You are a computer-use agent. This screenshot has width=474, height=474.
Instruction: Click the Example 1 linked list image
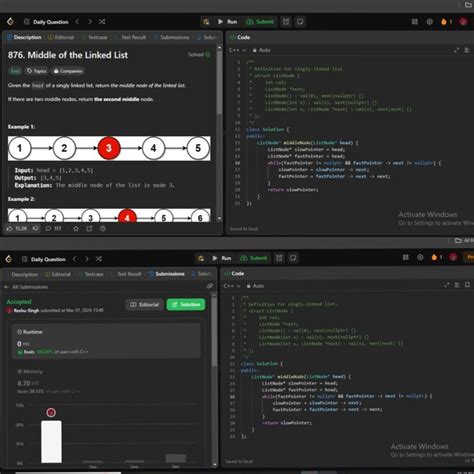pyautogui.click(x=109, y=148)
